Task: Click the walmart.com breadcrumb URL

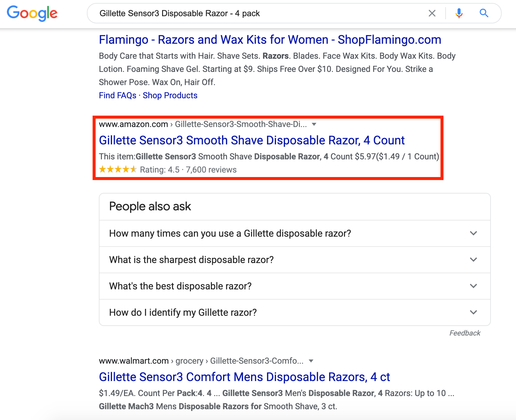Action: pos(201,361)
